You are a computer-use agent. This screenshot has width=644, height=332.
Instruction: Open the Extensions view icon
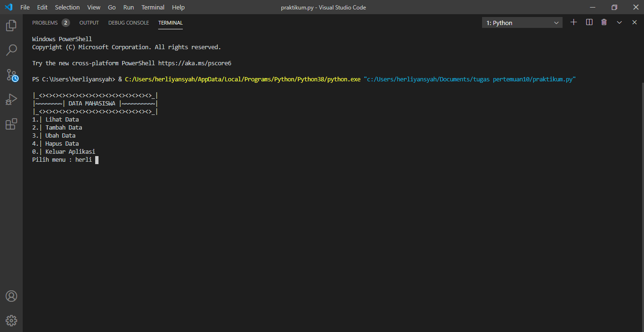tap(11, 124)
